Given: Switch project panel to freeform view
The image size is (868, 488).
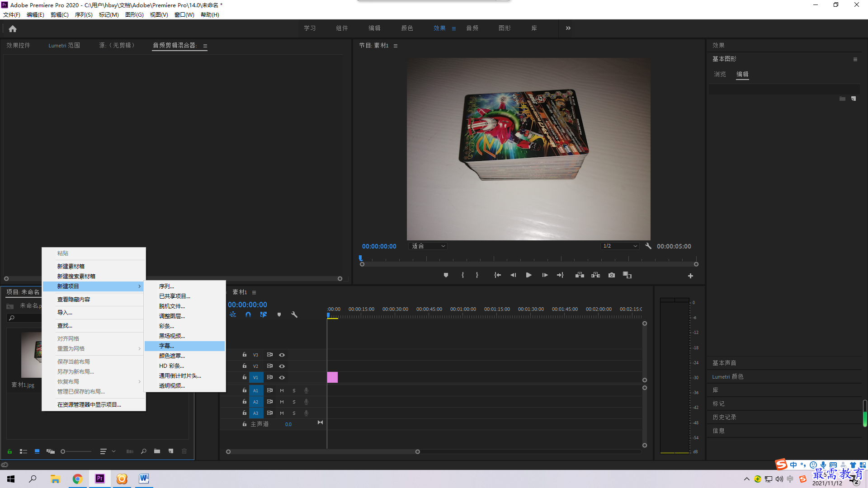Looking at the screenshot, I should tap(51, 451).
